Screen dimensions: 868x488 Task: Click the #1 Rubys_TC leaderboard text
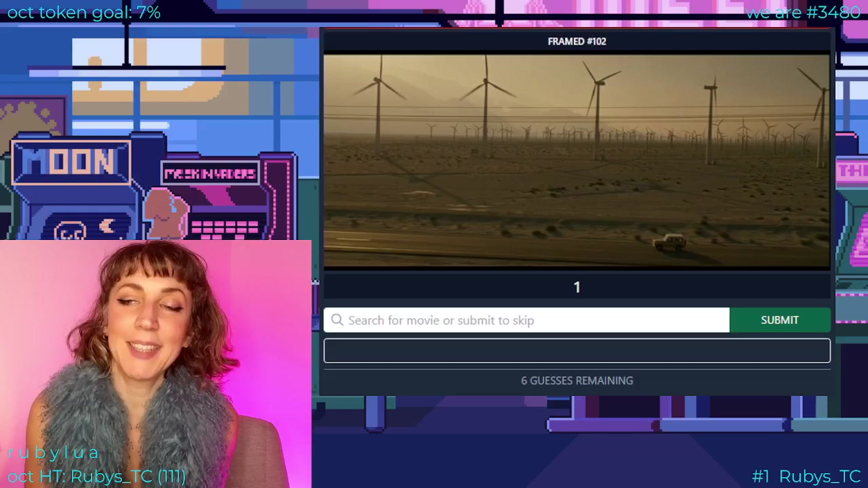806,476
